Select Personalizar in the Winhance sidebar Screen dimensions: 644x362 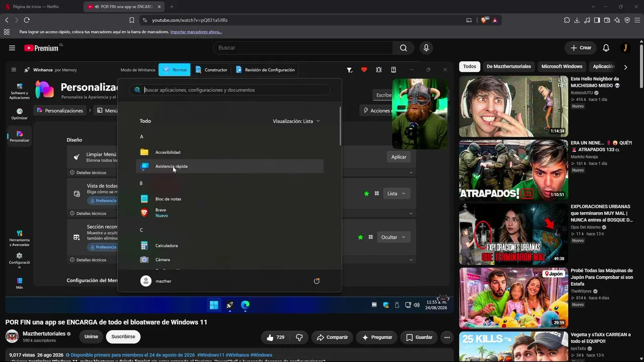[19, 136]
